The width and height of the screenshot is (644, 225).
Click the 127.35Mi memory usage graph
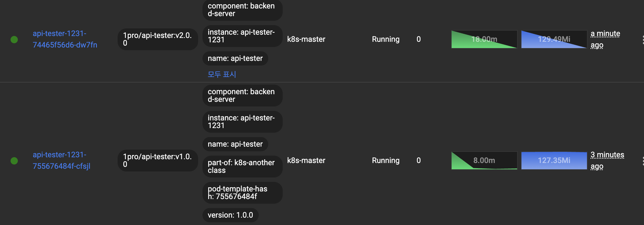[x=554, y=161]
